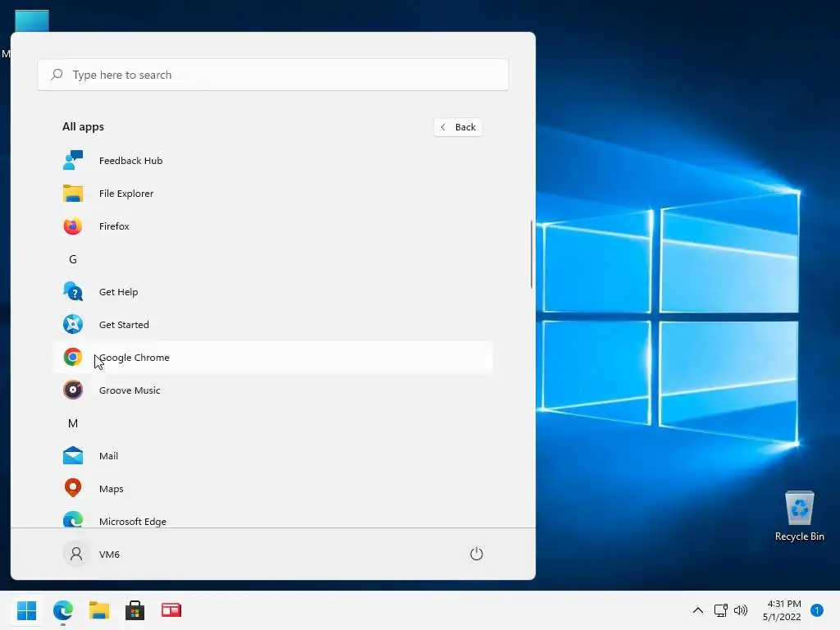Image resolution: width=840 pixels, height=630 pixels.
Task: Open Microsoft Edge from the taskbar
Action: click(62, 610)
